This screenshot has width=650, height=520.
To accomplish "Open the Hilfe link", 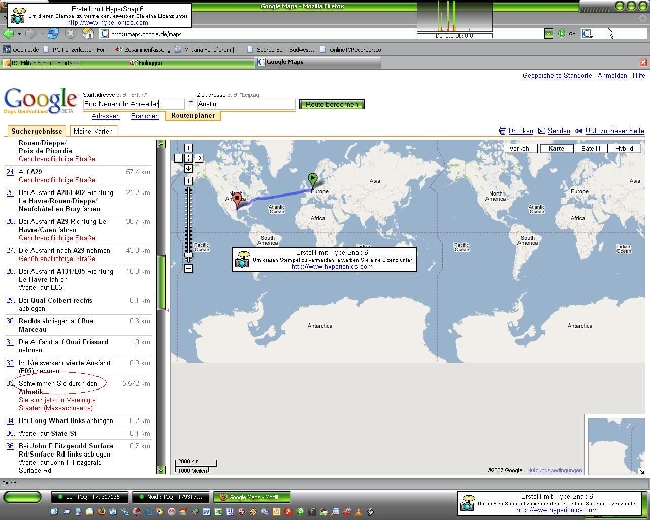I will 638,75.
